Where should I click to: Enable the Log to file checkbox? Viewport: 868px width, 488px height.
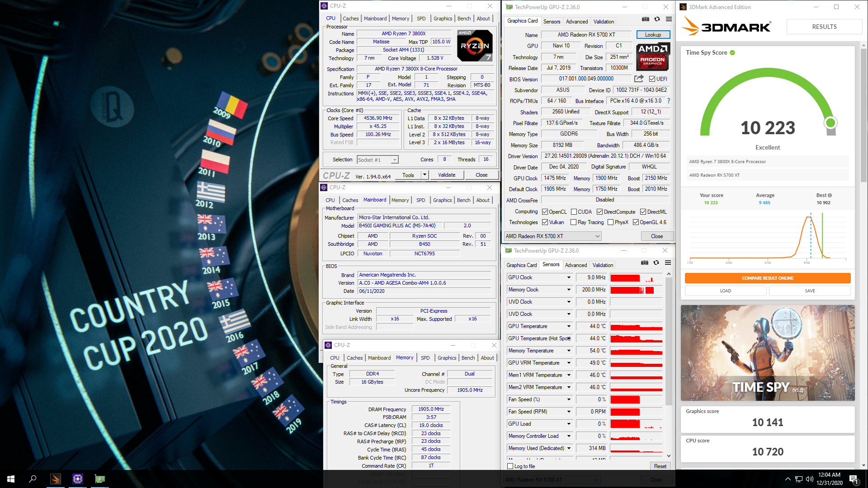[x=510, y=466]
